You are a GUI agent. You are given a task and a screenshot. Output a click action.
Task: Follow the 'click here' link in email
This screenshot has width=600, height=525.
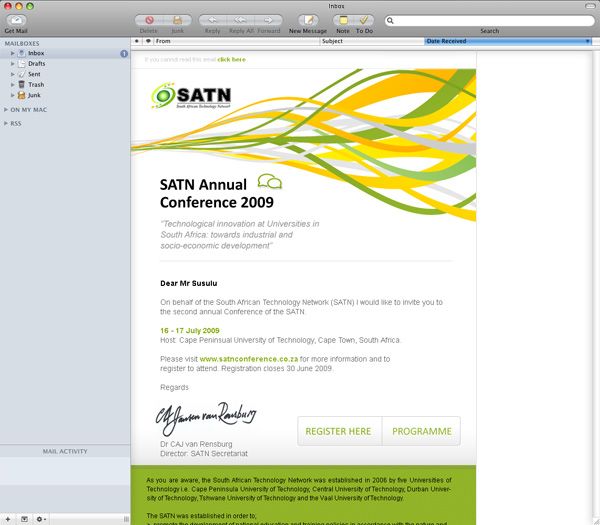tap(232, 60)
